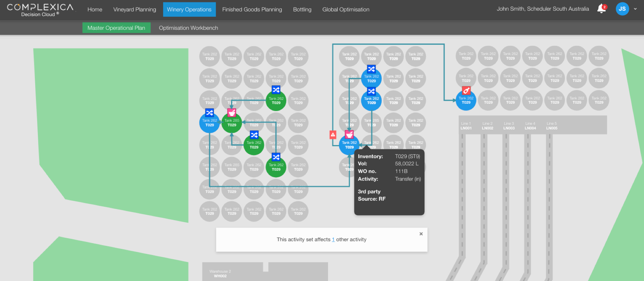Viewport: 644px width, 281px height.
Task: Close the activity set notification
Action: tap(421, 234)
